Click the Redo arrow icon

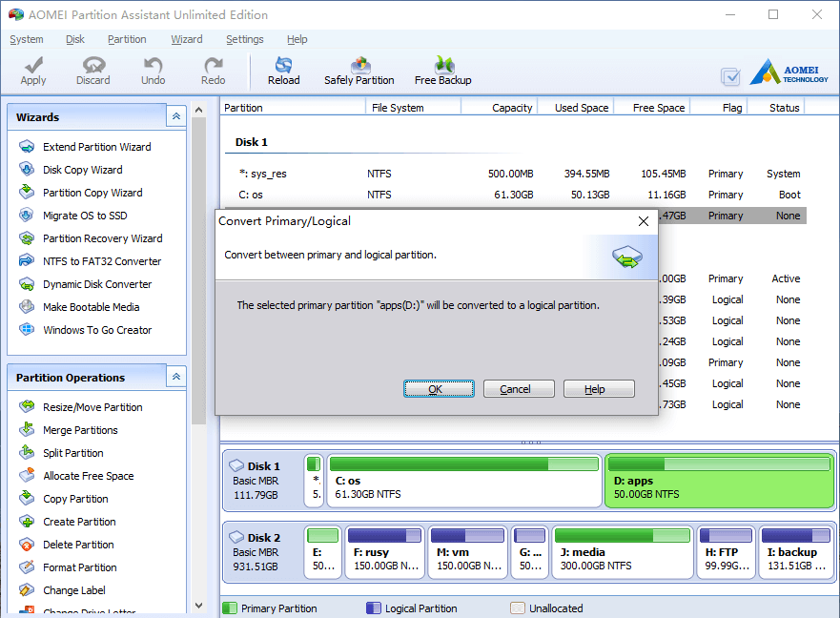click(214, 66)
